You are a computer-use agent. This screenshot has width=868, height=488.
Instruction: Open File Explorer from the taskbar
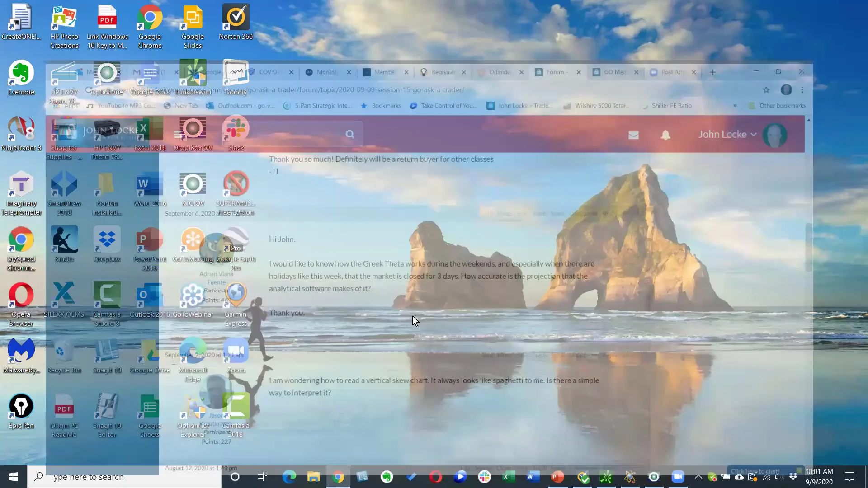314,477
